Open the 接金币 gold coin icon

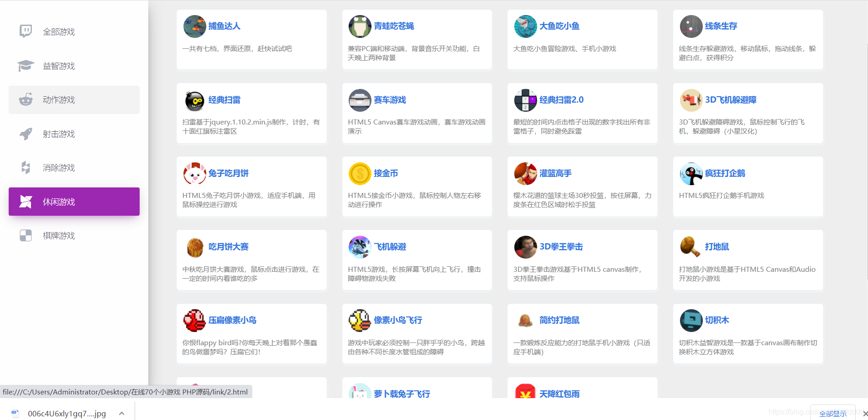(x=360, y=174)
